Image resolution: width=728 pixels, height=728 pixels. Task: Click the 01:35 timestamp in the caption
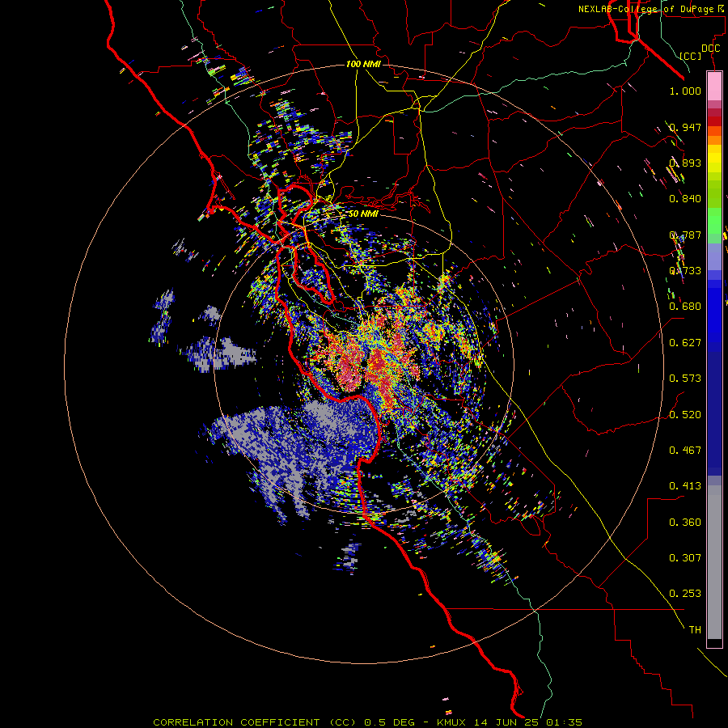pos(564,722)
